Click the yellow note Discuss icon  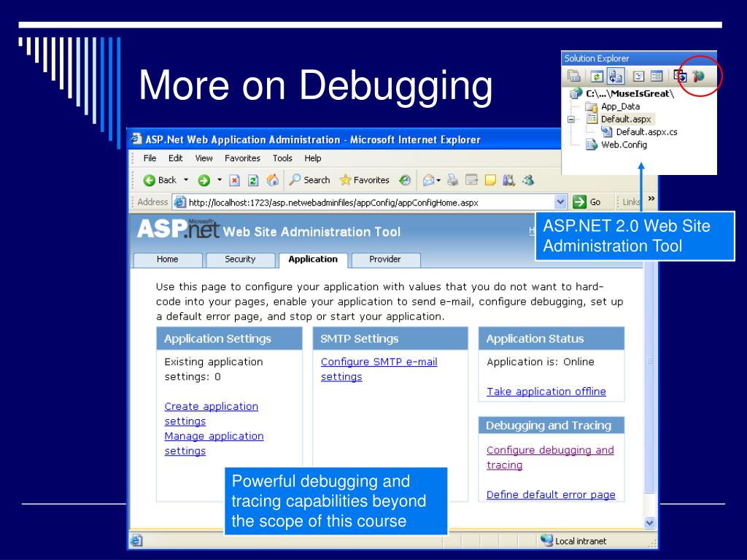(490, 180)
